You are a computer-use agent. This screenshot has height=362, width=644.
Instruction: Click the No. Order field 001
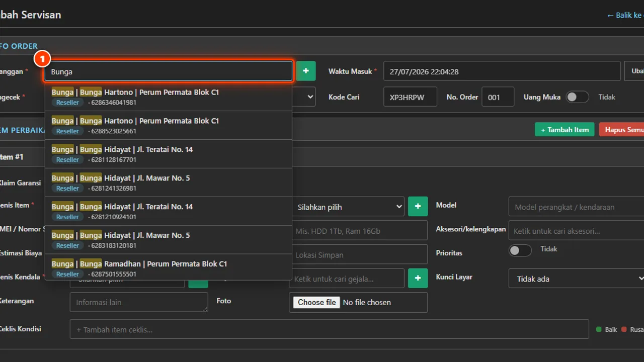[x=498, y=97]
